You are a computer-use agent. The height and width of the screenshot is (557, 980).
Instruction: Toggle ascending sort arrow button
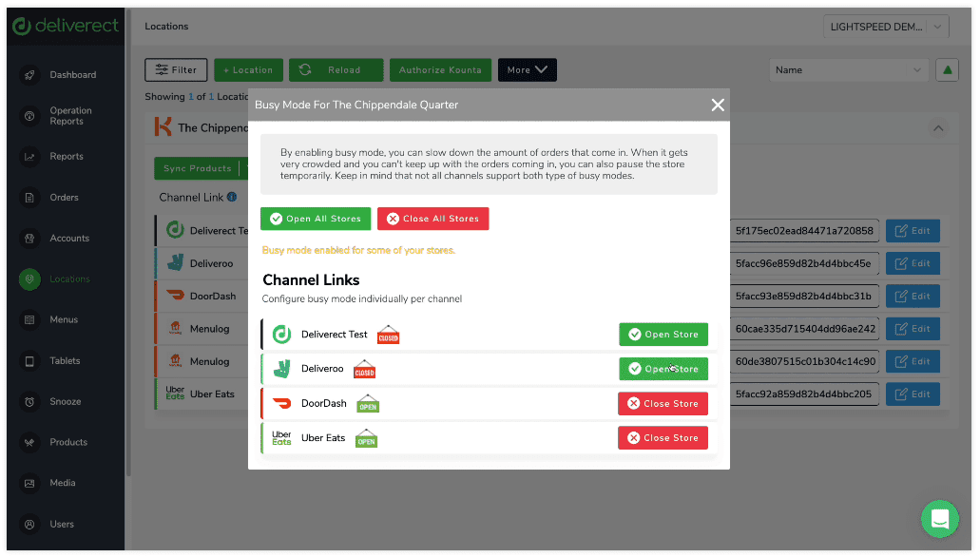tap(947, 70)
